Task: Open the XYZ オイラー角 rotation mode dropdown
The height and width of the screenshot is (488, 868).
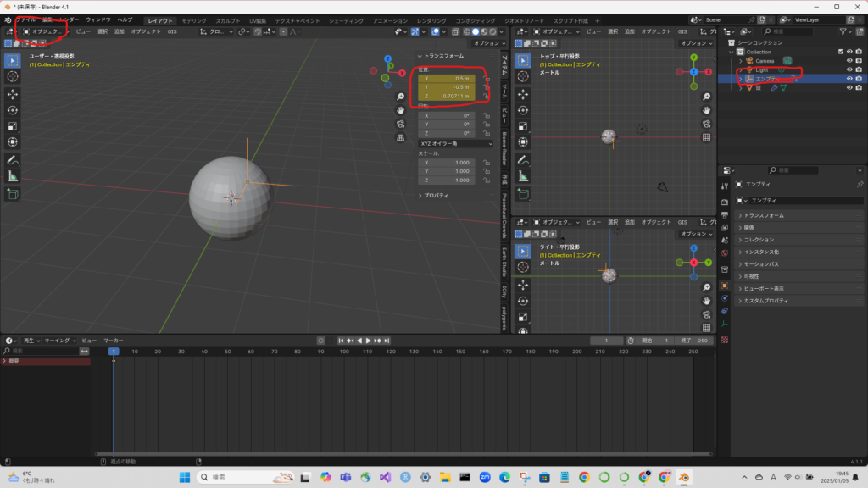Action: (x=455, y=143)
